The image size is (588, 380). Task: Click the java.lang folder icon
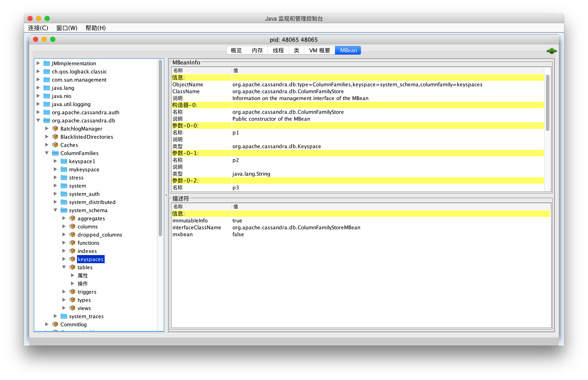point(47,88)
